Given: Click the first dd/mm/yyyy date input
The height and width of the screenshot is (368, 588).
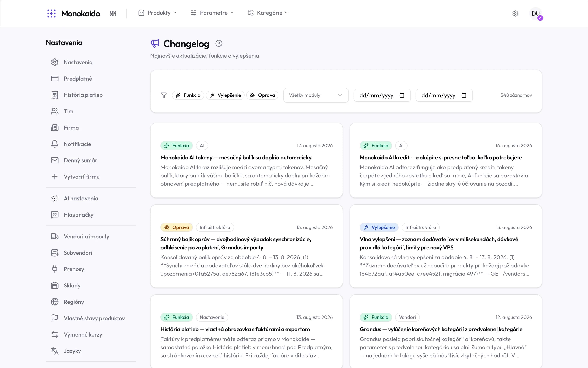Looking at the screenshot, I should 382,95.
